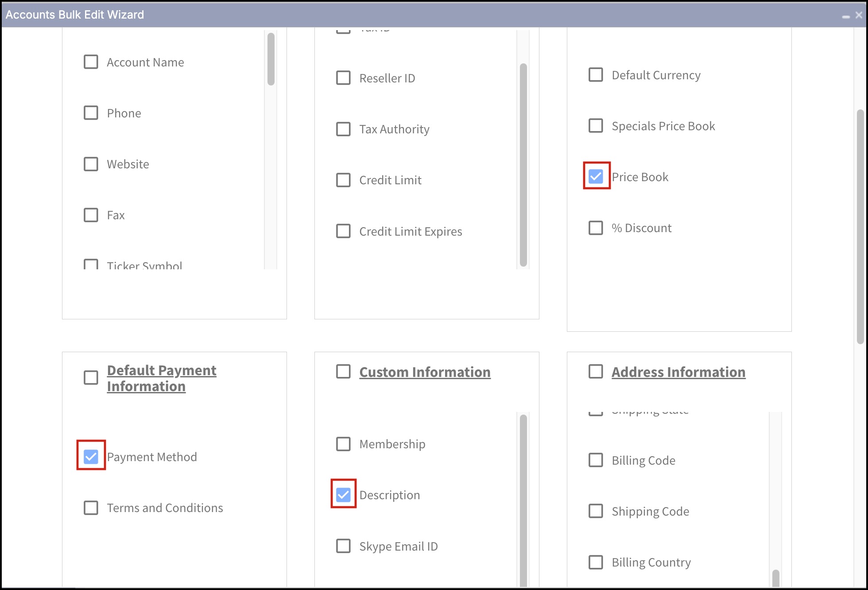Select all Custom Information fields checkbox
This screenshot has height=590, width=868.
[343, 372]
